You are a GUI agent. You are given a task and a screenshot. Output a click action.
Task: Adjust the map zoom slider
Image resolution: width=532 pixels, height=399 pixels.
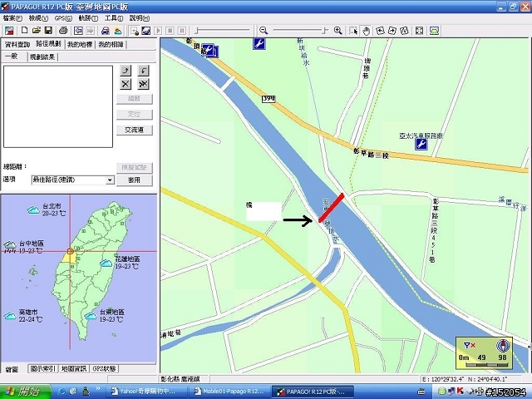click(301, 31)
